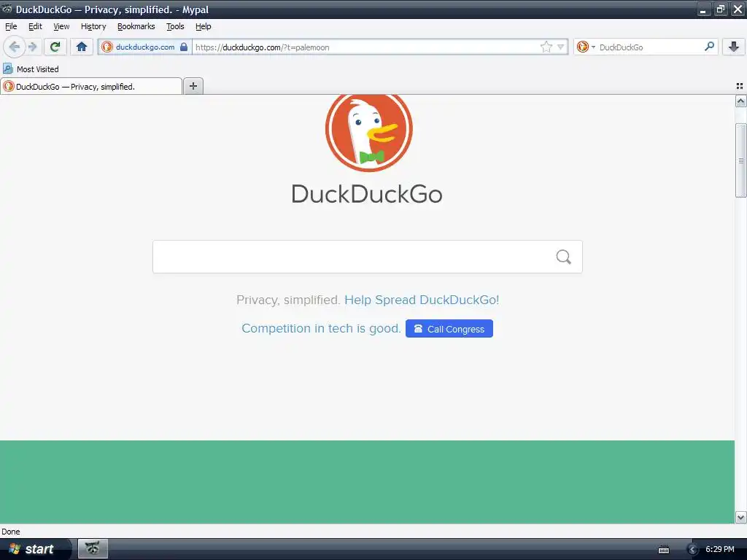Image resolution: width=747 pixels, height=560 pixels.
Task: Open the Help menu
Action: point(203,26)
